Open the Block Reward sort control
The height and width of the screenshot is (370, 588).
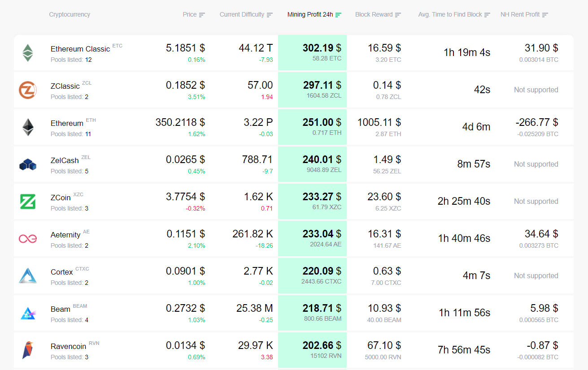(x=398, y=14)
